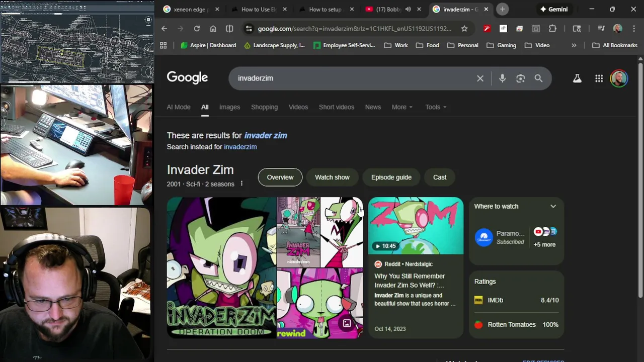This screenshot has height=362, width=644.
Task: Open the Video bookmarks folder
Action: (x=537, y=45)
